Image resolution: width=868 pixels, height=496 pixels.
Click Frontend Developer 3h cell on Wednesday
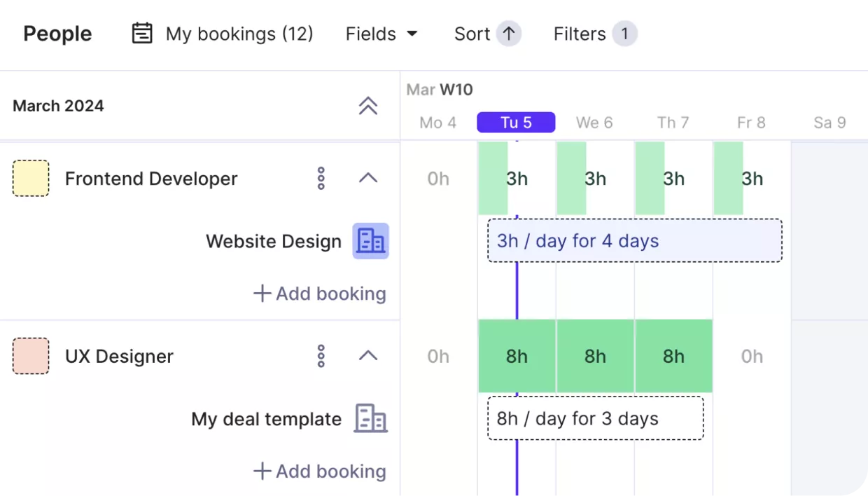tap(595, 179)
